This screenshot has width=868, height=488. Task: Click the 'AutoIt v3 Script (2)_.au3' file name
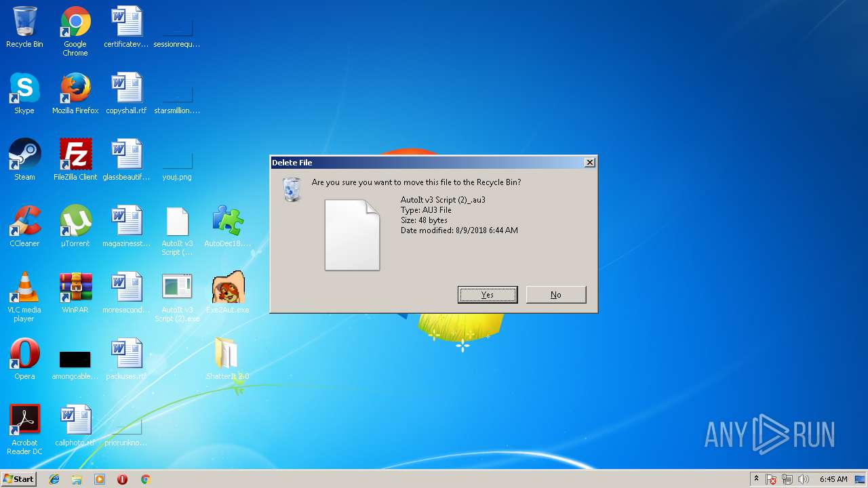tap(443, 200)
